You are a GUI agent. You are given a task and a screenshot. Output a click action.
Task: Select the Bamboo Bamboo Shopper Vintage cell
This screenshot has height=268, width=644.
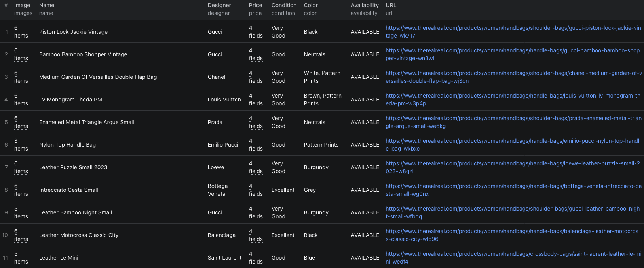(x=83, y=54)
